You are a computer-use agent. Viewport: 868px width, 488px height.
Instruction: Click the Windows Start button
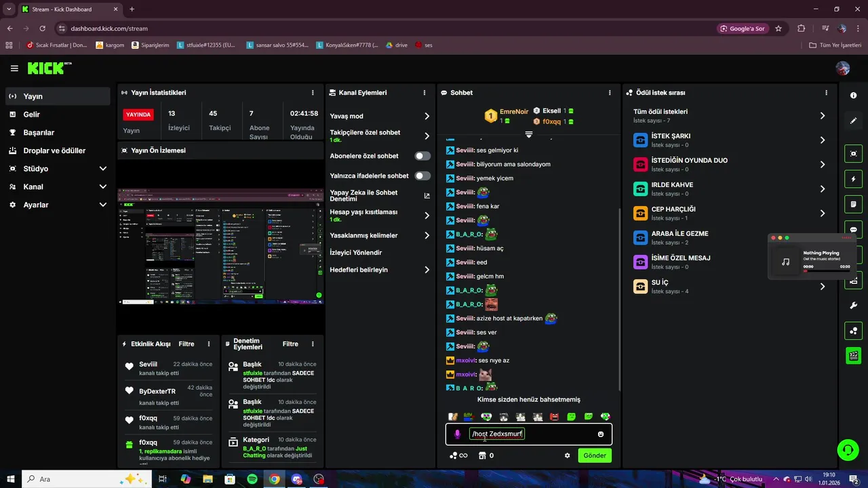(x=11, y=479)
